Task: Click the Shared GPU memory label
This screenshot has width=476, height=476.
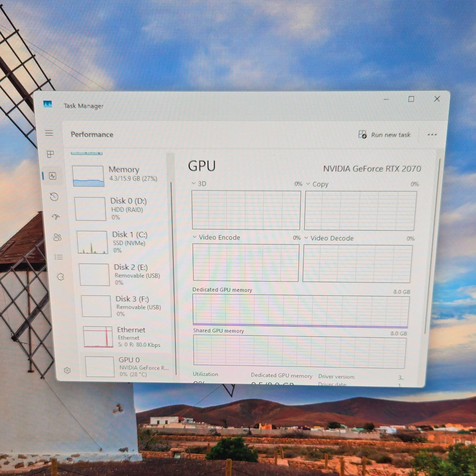Action: (x=219, y=330)
